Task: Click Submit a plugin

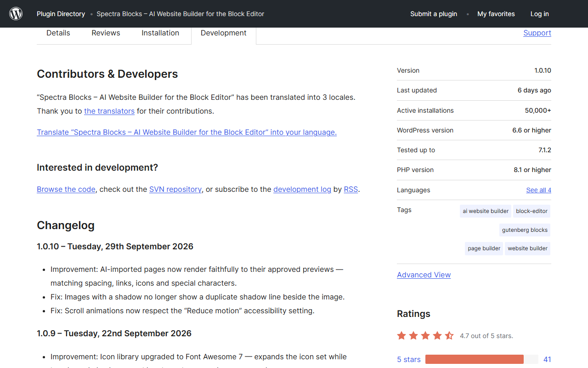Action: (434, 14)
